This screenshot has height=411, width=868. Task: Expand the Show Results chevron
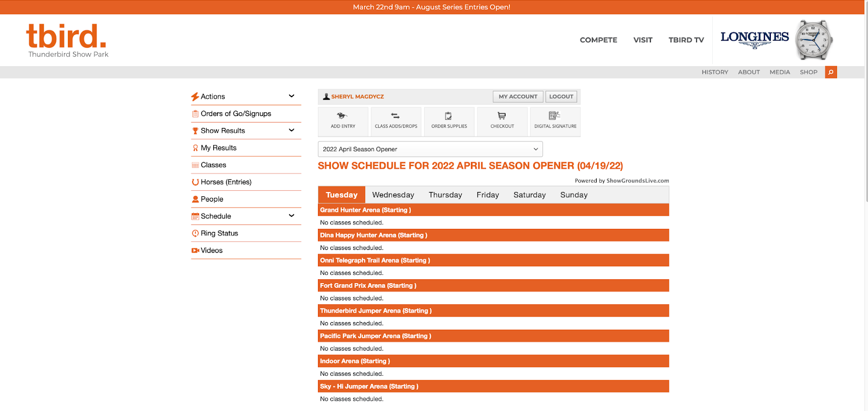pos(291,130)
